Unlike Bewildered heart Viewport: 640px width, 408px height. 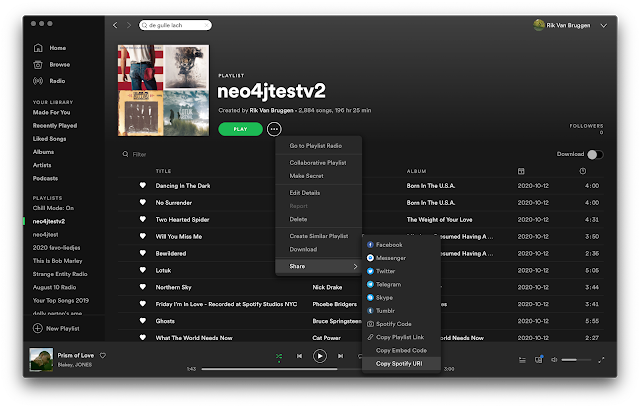pos(142,253)
